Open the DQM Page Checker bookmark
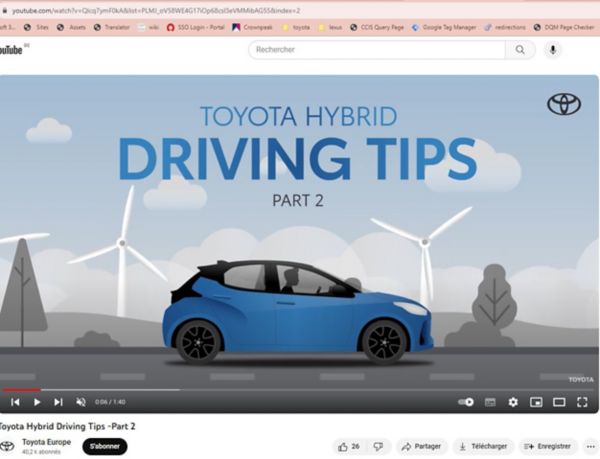Screen dimensions: 600x459 564,27
